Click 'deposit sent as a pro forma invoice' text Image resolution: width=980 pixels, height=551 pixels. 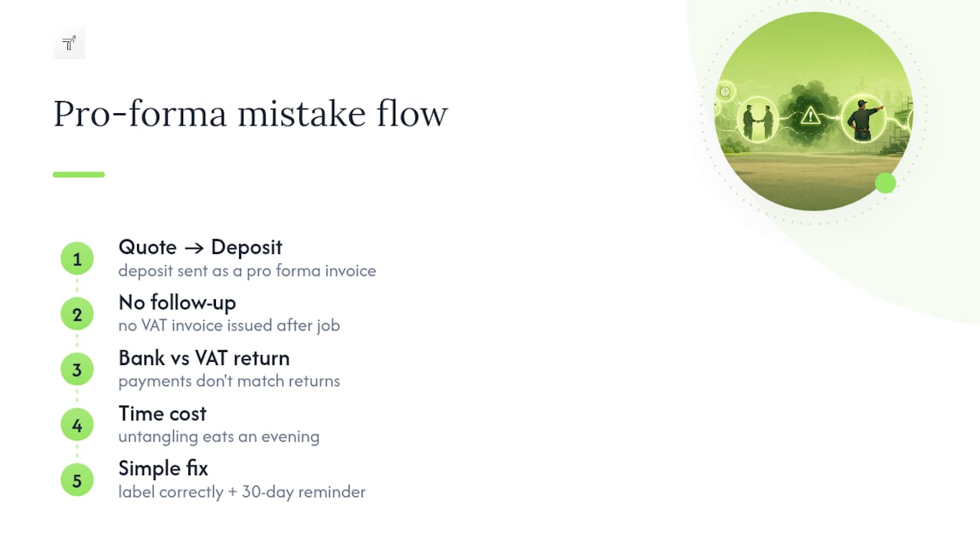point(247,270)
